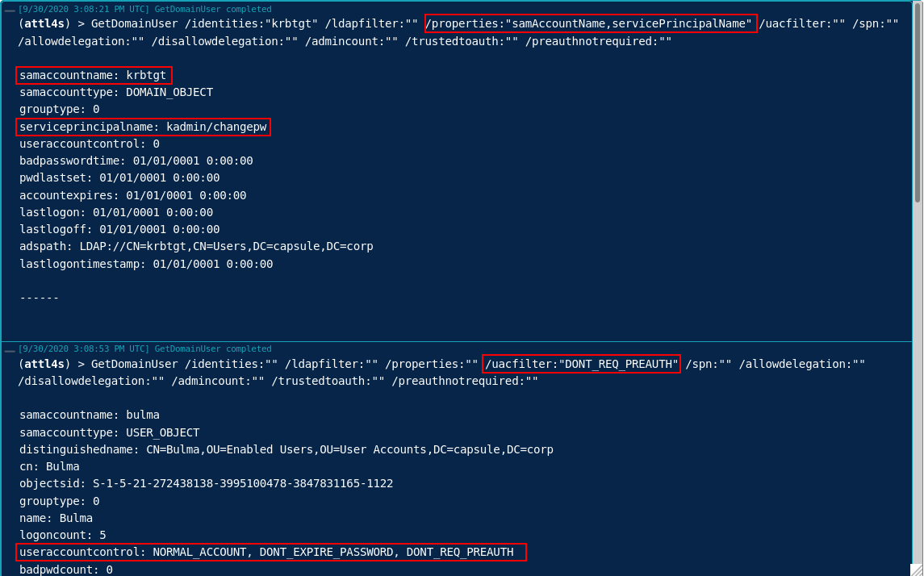Click the lastlogontimestamp line
Viewport: 924px width, 576px height.
(x=146, y=264)
